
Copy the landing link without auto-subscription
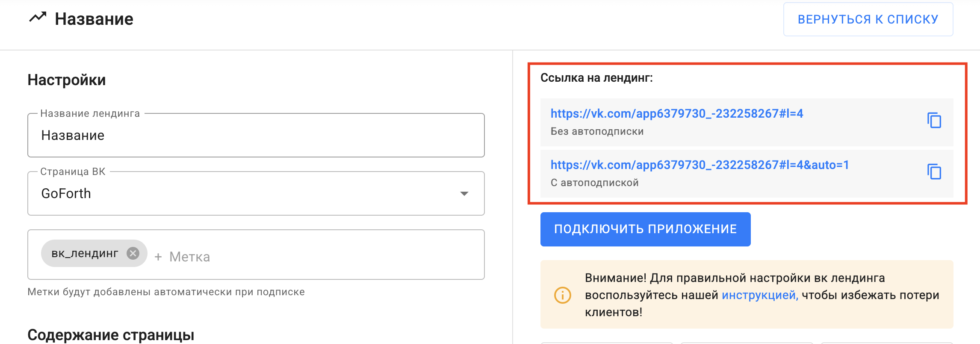point(934,121)
